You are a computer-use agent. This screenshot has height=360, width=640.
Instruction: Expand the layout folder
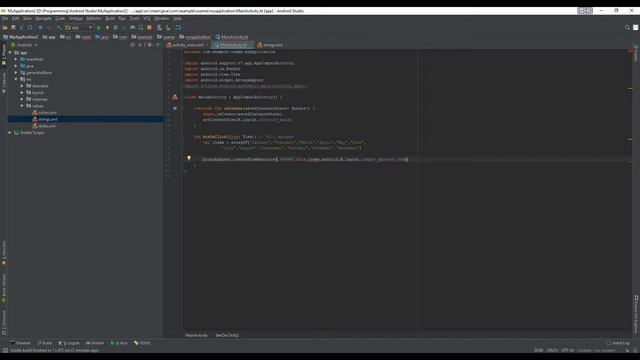pyautogui.click(x=22, y=93)
